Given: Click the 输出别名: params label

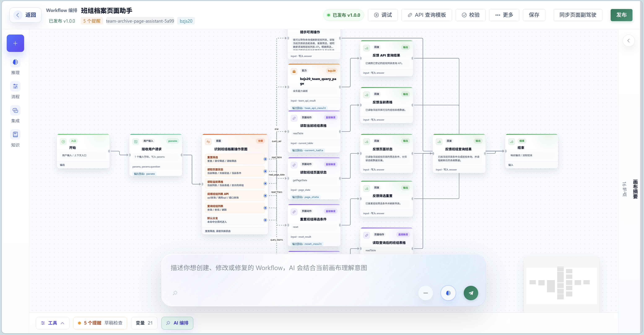Looking at the screenshot, I should (144, 174).
